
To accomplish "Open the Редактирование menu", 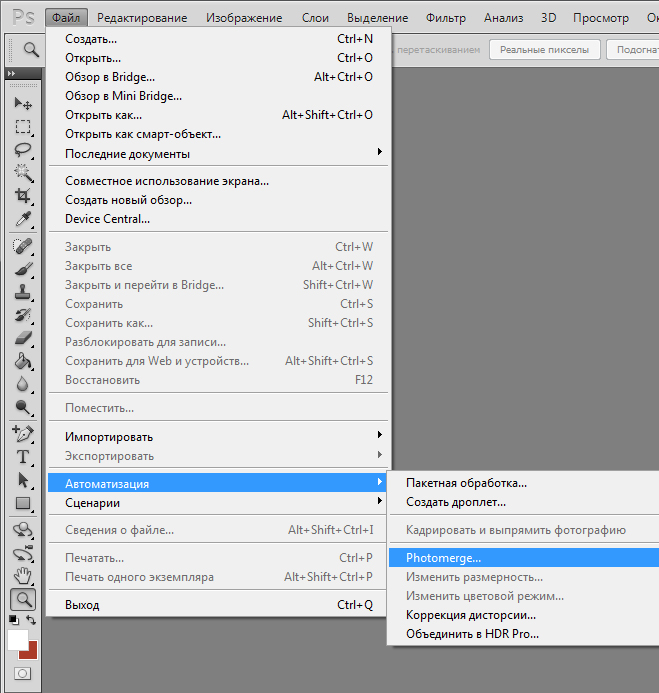I will (x=142, y=18).
